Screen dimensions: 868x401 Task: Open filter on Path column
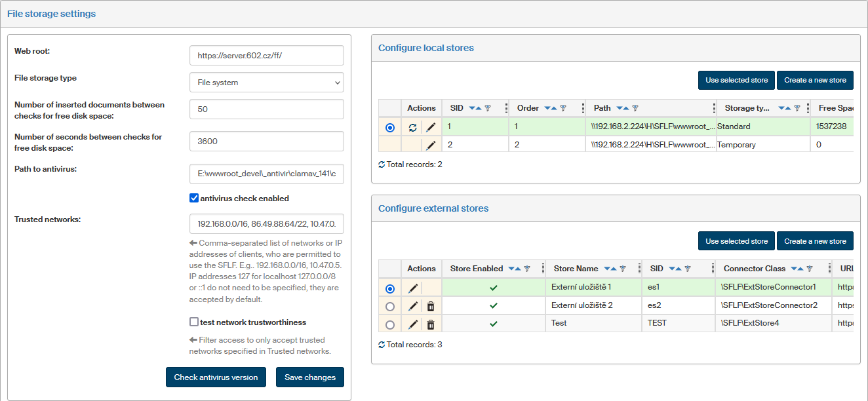635,108
